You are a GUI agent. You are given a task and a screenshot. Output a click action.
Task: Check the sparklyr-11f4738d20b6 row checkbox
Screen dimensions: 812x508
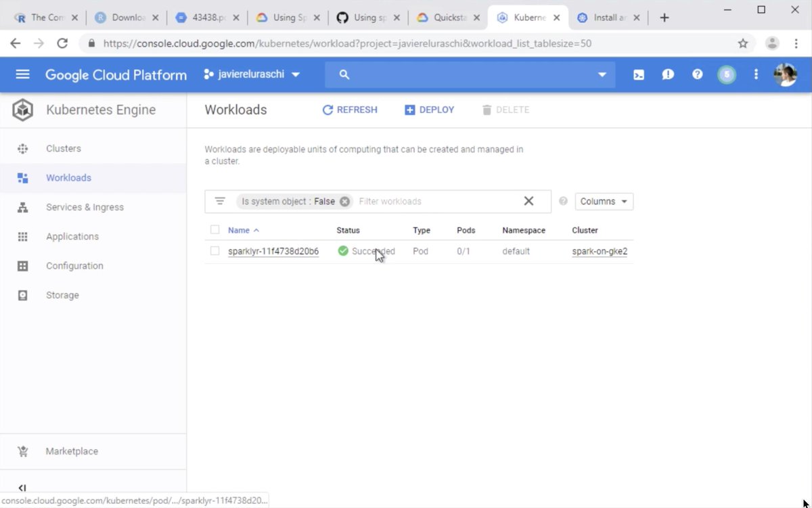pos(215,251)
